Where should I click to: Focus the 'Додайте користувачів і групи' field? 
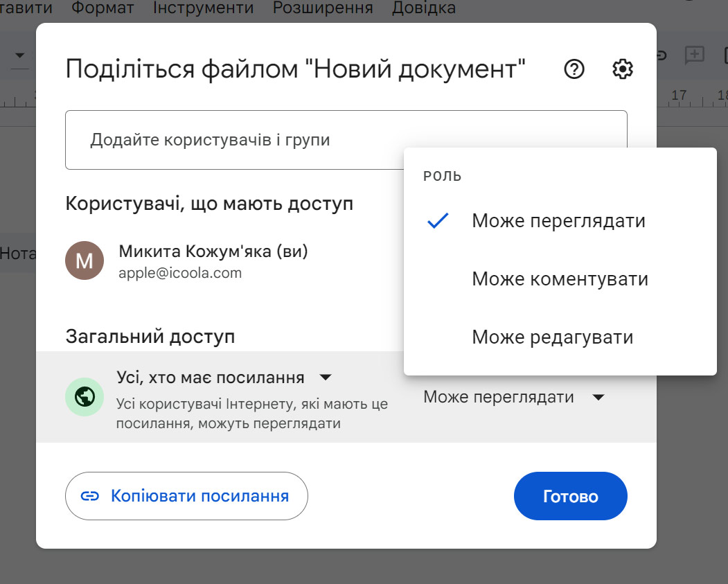click(x=346, y=140)
